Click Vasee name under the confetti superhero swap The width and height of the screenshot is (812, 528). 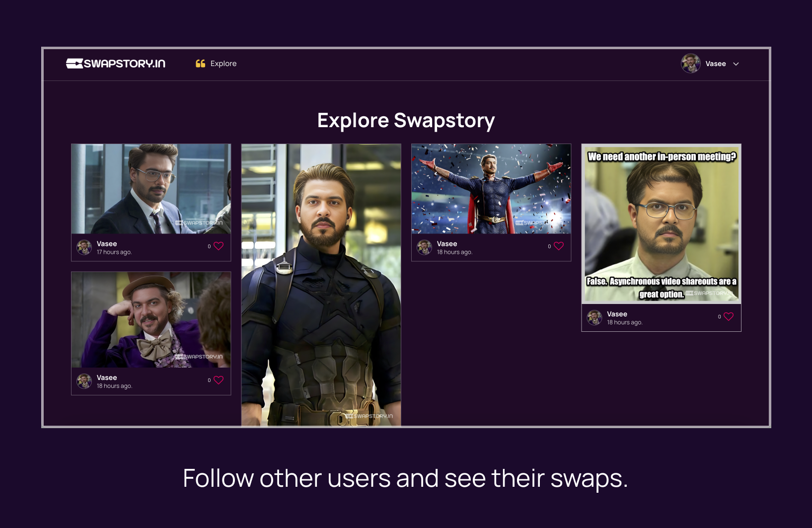[x=447, y=244]
